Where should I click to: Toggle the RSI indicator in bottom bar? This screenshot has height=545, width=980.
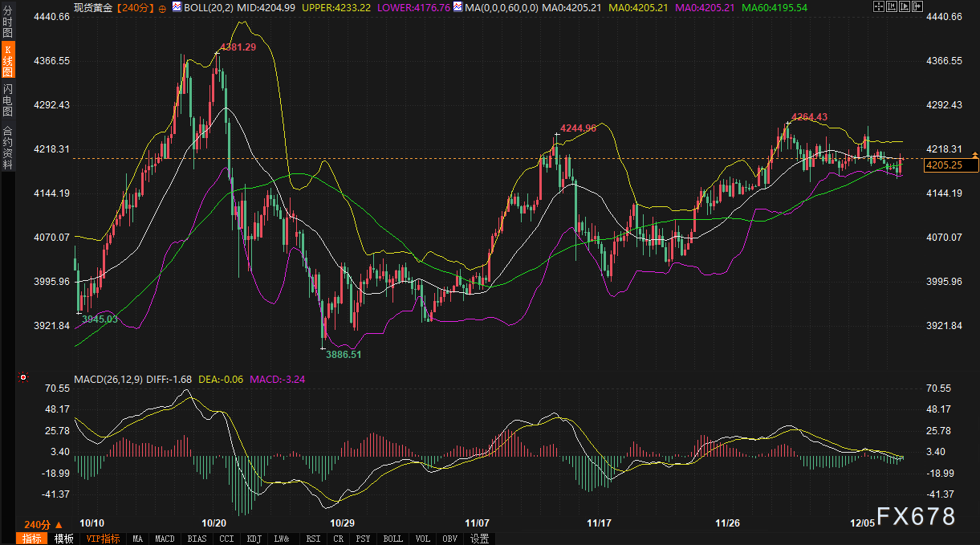[x=314, y=539]
